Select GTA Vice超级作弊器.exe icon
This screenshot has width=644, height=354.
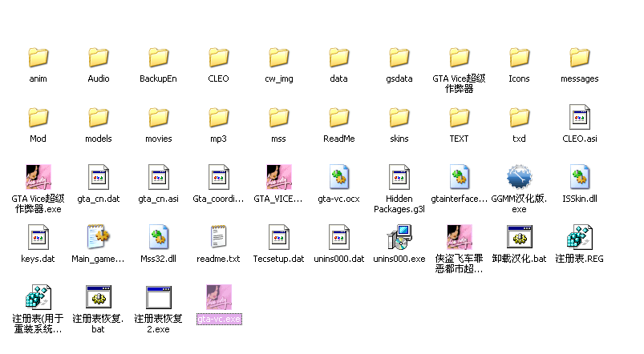pos(38,177)
